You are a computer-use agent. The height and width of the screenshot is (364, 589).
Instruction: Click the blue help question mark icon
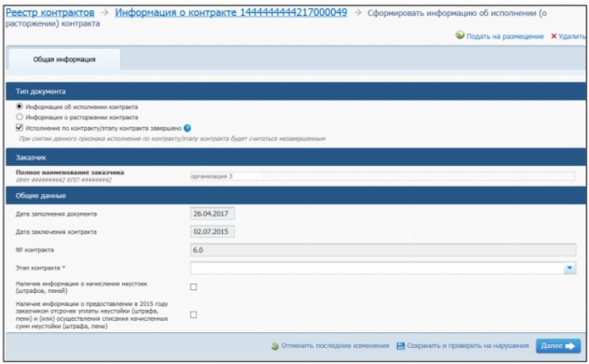click(187, 127)
